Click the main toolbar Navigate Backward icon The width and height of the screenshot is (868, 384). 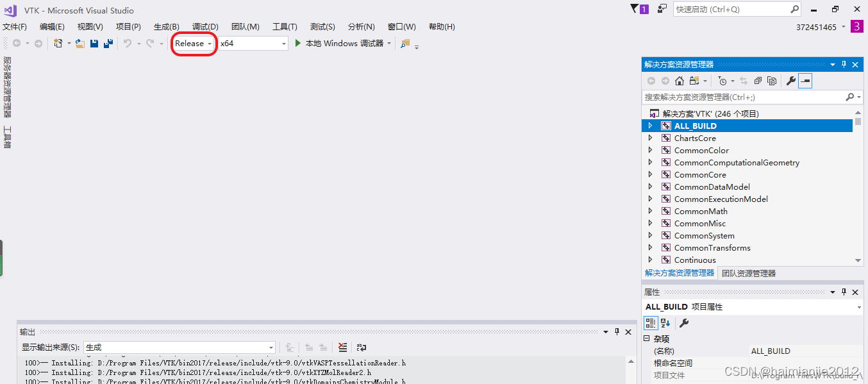[17, 44]
